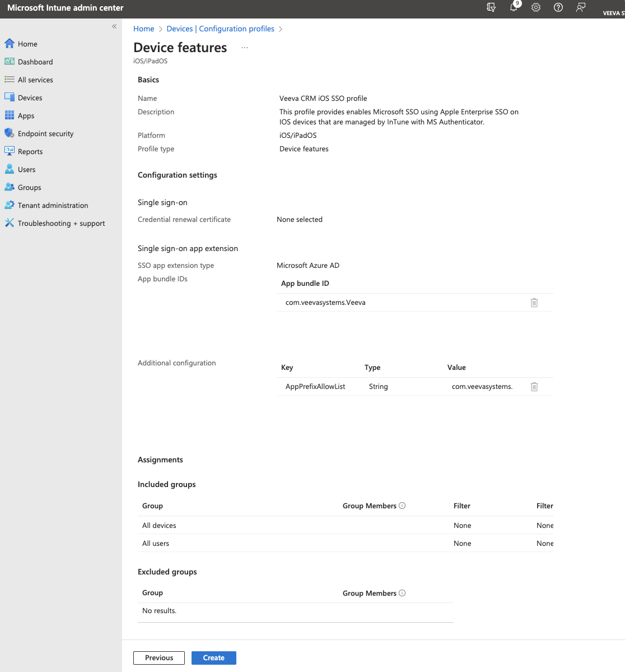Viewport: 625px width, 672px height.
Task: Delete the com.veevasystems.Veeva bundle ID row
Action: (x=534, y=303)
